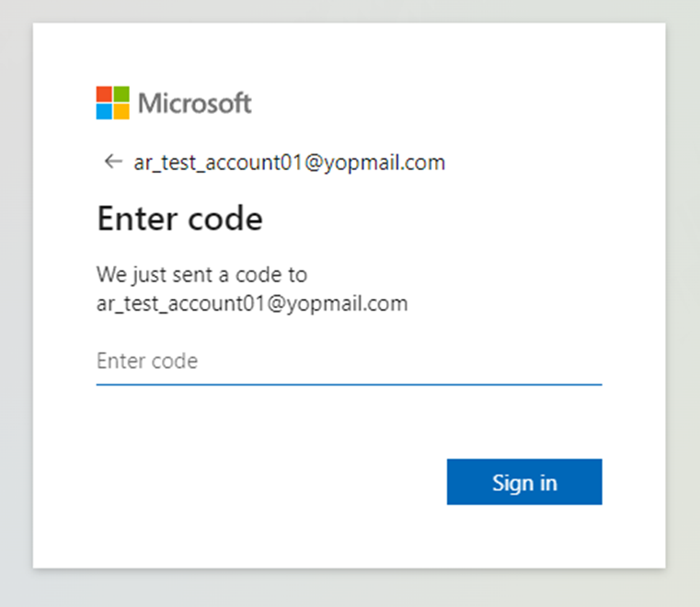Click the account email next to back arrow

click(x=289, y=163)
